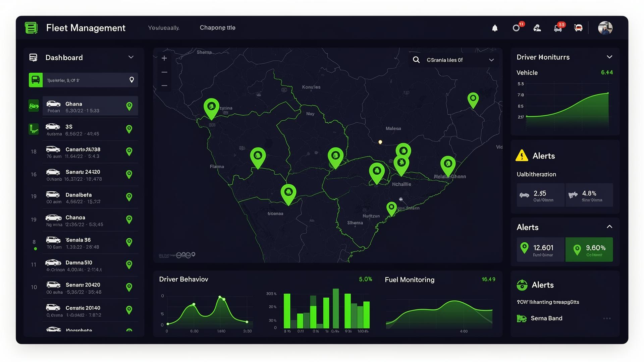Open the notifications bell
The image size is (644, 362).
(495, 28)
